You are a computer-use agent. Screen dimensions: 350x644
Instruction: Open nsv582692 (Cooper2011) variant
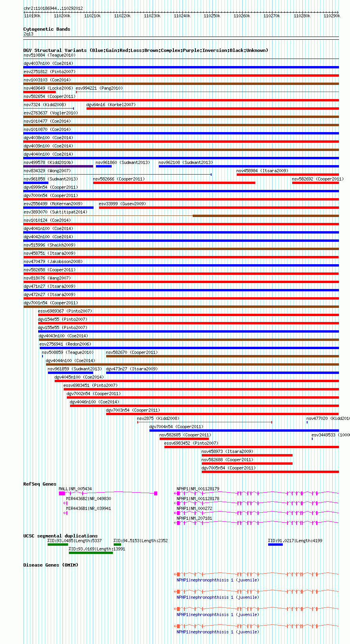(318, 179)
